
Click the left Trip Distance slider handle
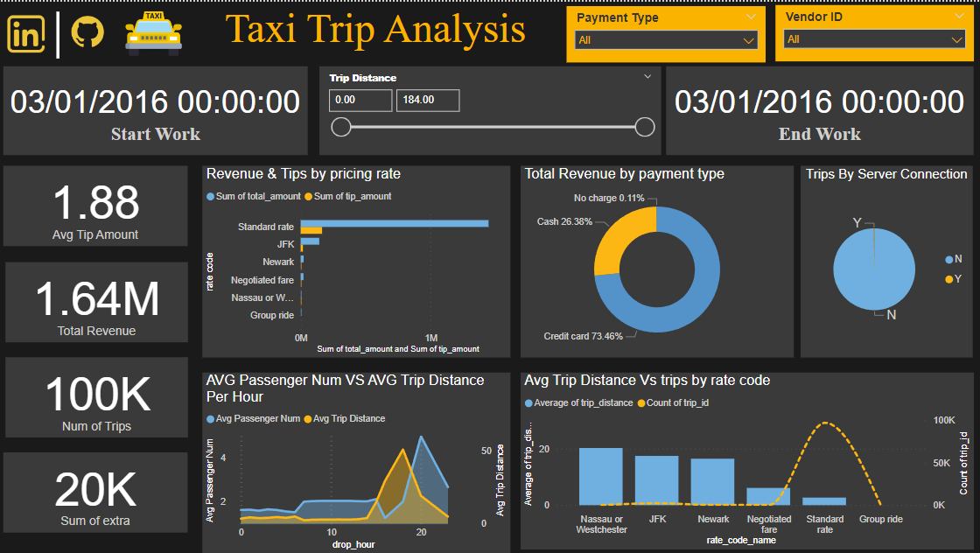341,128
